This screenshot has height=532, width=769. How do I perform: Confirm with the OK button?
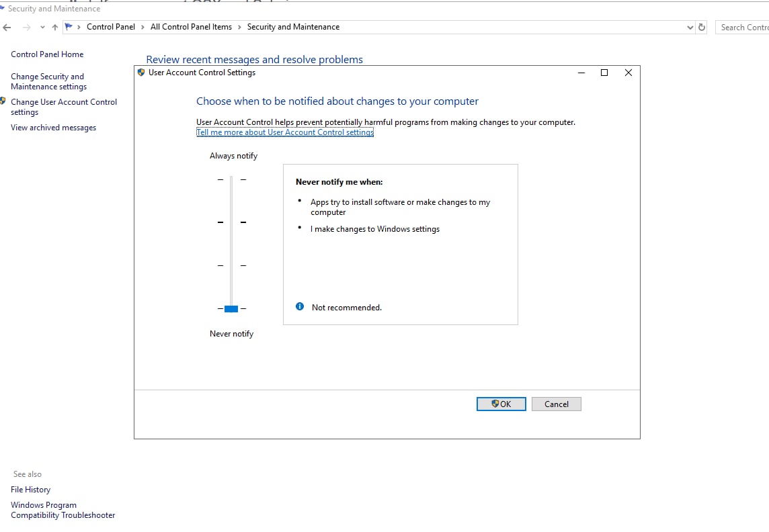tap(501, 404)
